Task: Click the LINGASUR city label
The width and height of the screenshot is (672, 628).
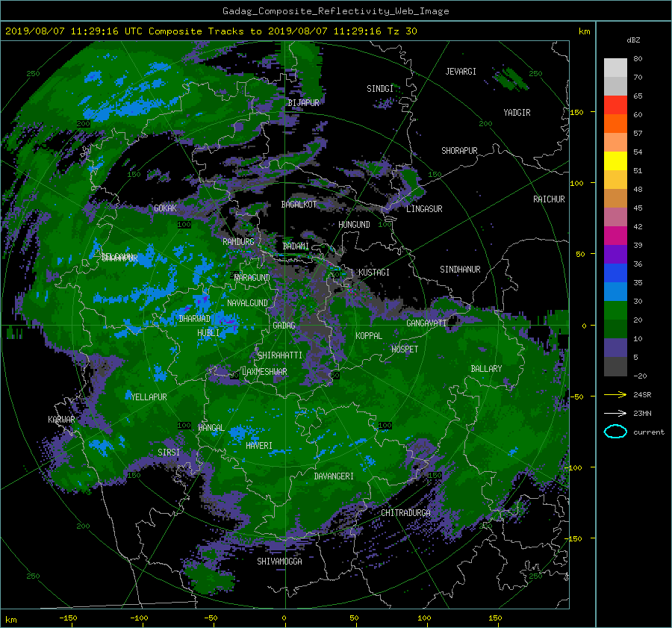Action: [424, 209]
